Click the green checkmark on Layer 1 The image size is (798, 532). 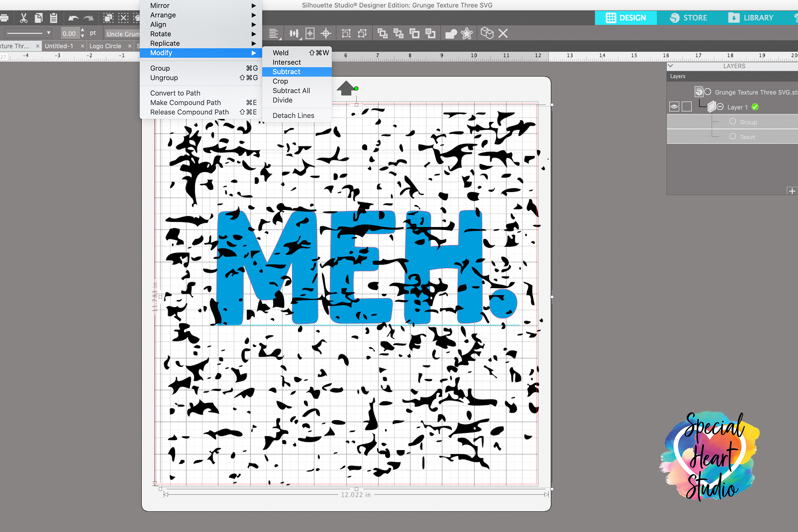(x=755, y=107)
